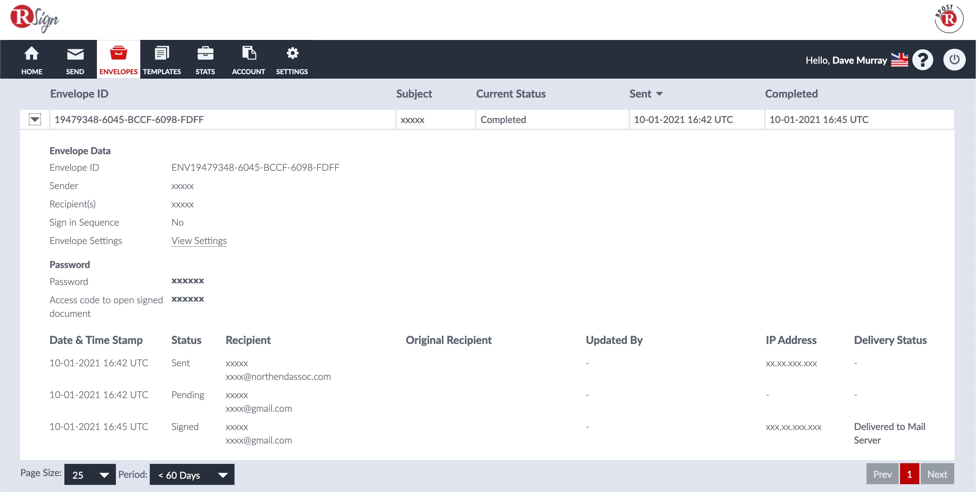The height and width of the screenshot is (492, 980).
Task: Click the Sign in Sequence No value
Action: pyautogui.click(x=177, y=223)
